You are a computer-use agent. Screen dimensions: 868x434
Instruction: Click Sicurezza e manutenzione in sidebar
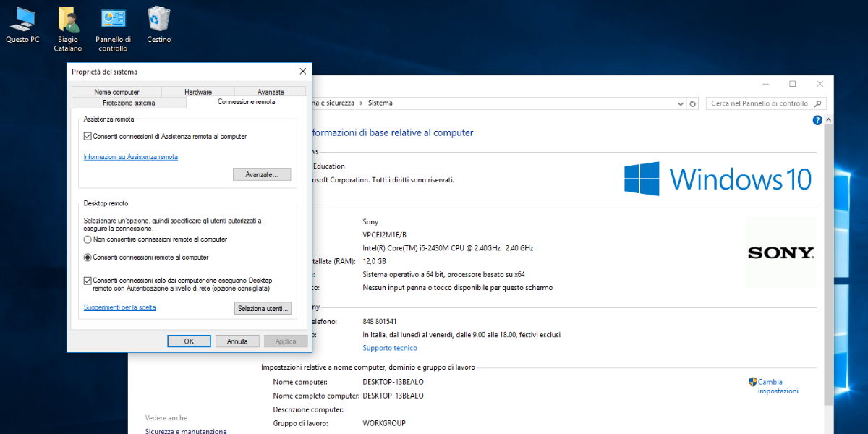[x=186, y=431]
